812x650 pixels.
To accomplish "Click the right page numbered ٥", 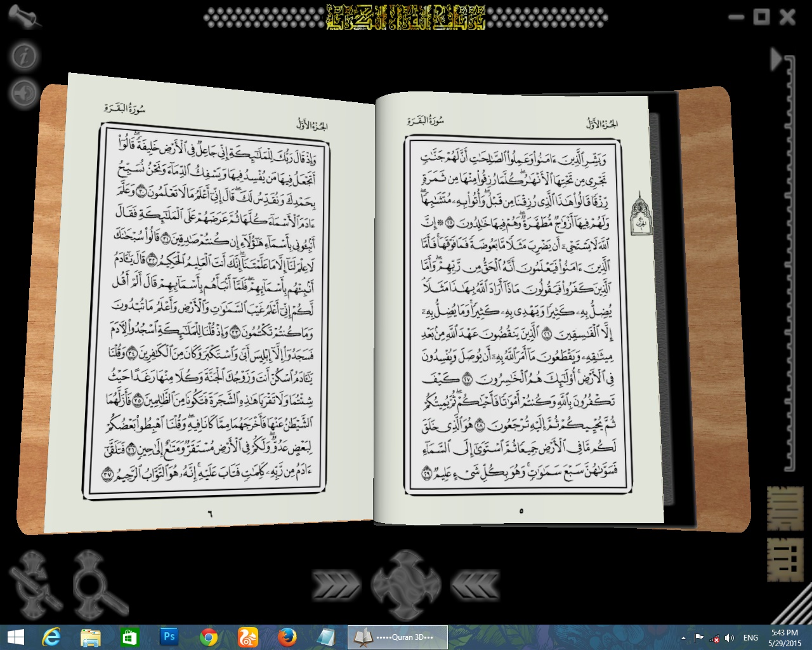I will click(x=521, y=510).
